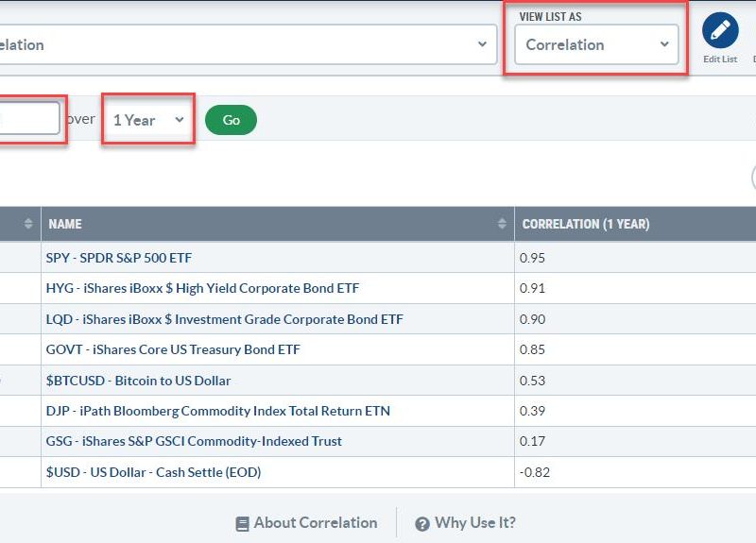The width and height of the screenshot is (756, 543).
Task: Click the symbol input field before 'over'
Action: [29, 119]
